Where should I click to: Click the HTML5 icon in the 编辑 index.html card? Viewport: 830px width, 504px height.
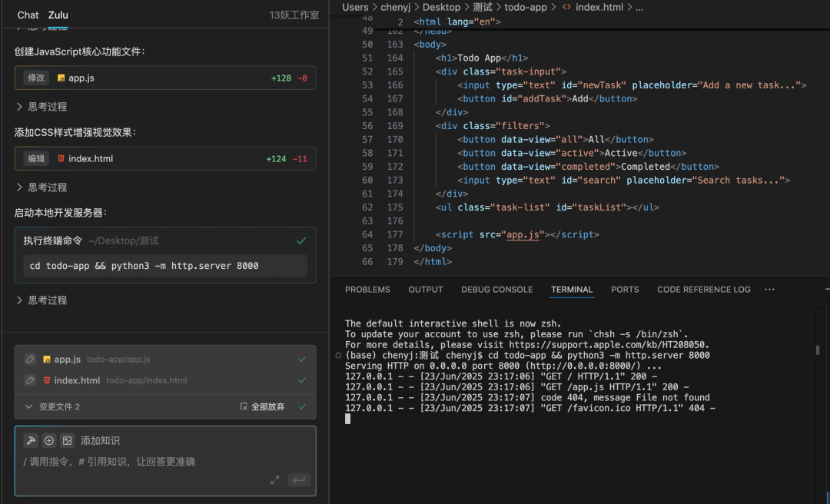point(61,158)
